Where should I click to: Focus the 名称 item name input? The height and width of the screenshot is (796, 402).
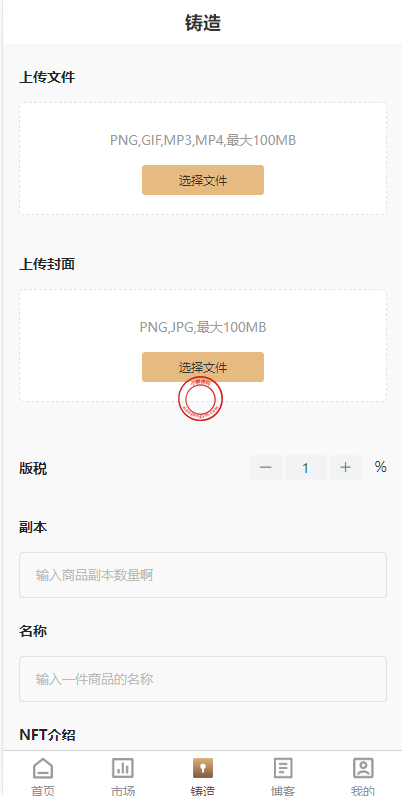(x=203, y=679)
